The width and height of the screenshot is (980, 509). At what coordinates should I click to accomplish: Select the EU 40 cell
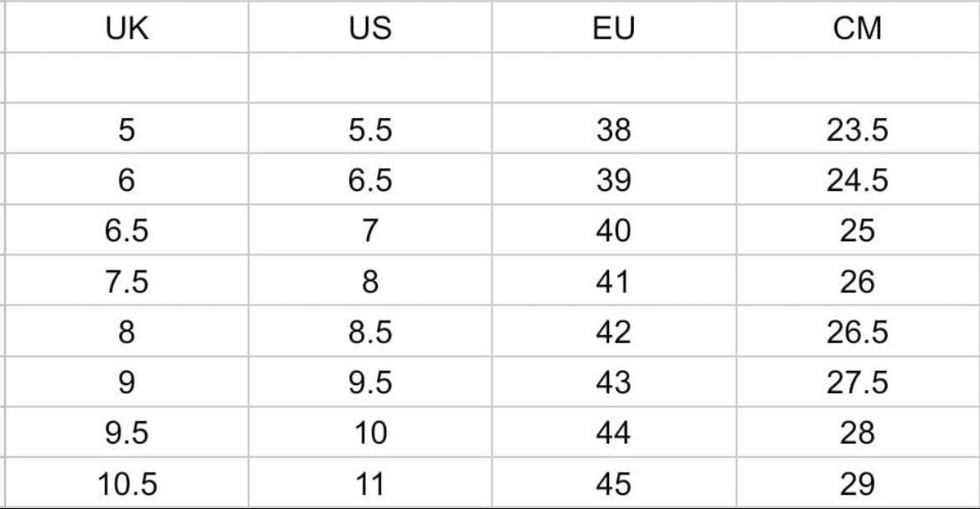613,231
